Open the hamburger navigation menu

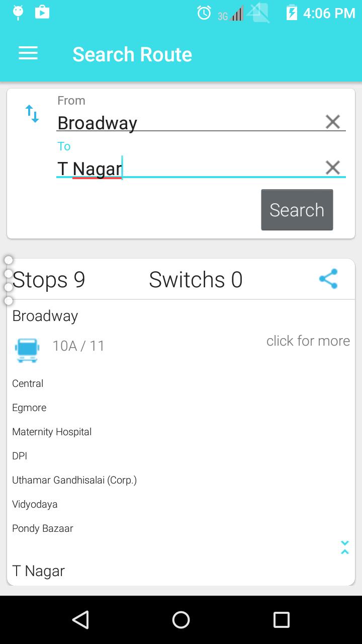pyautogui.click(x=28, y=54)
